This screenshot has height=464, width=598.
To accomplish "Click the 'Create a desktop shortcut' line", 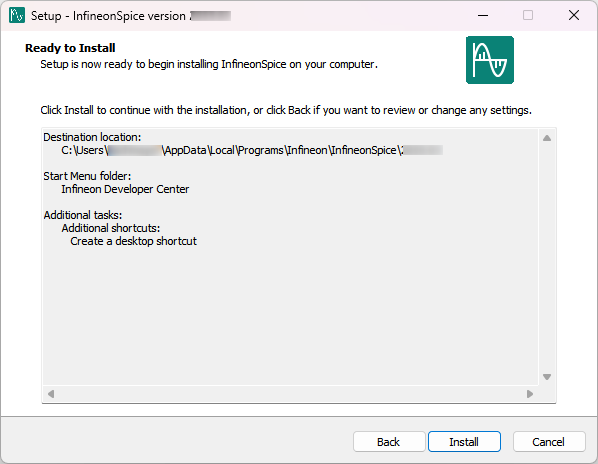I will 133,241.
